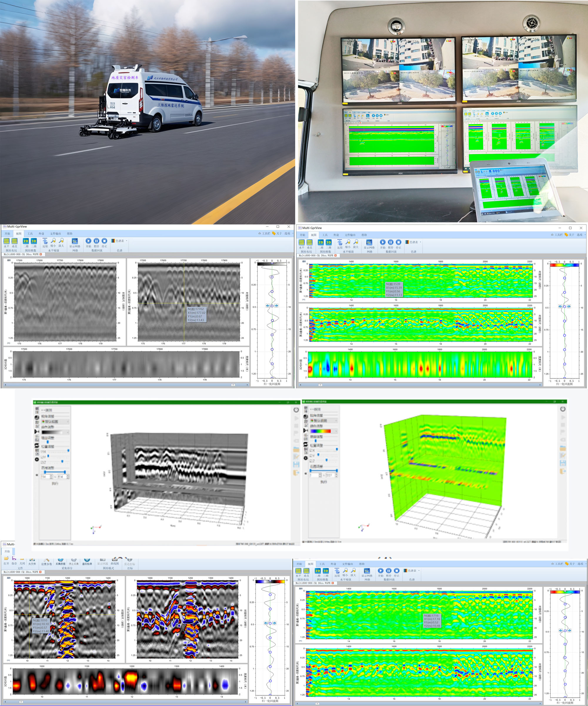Toggle 显示网格 grid display in top-left window
This screenshot has height=706, width=588.
pyautogui.click(x=75, y=242)
